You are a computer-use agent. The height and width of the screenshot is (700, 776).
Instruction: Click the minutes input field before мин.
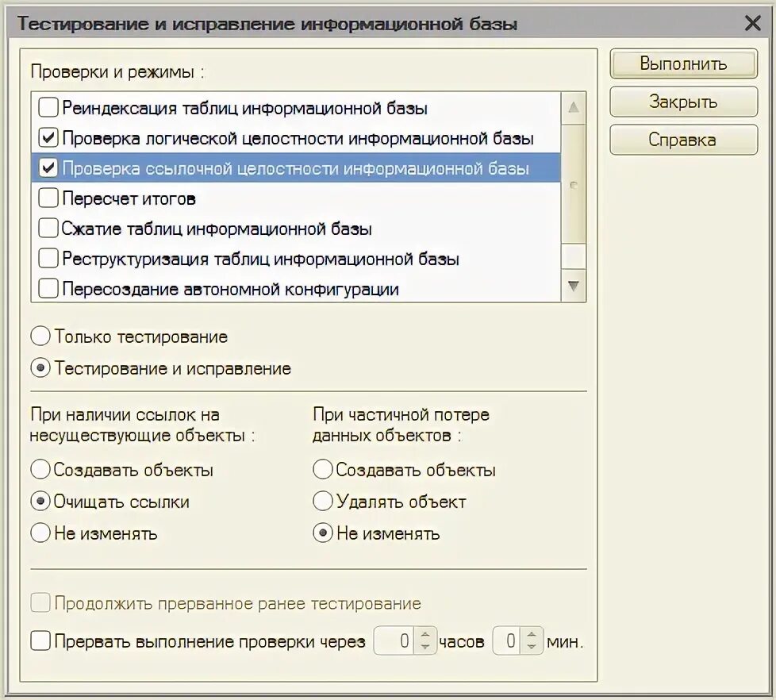point(506,640)
